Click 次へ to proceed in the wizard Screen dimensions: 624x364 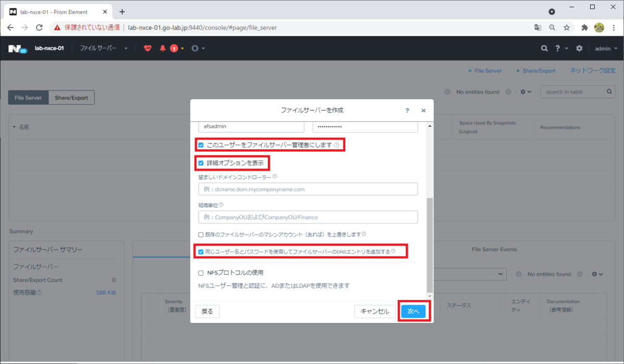pos(413,310)
